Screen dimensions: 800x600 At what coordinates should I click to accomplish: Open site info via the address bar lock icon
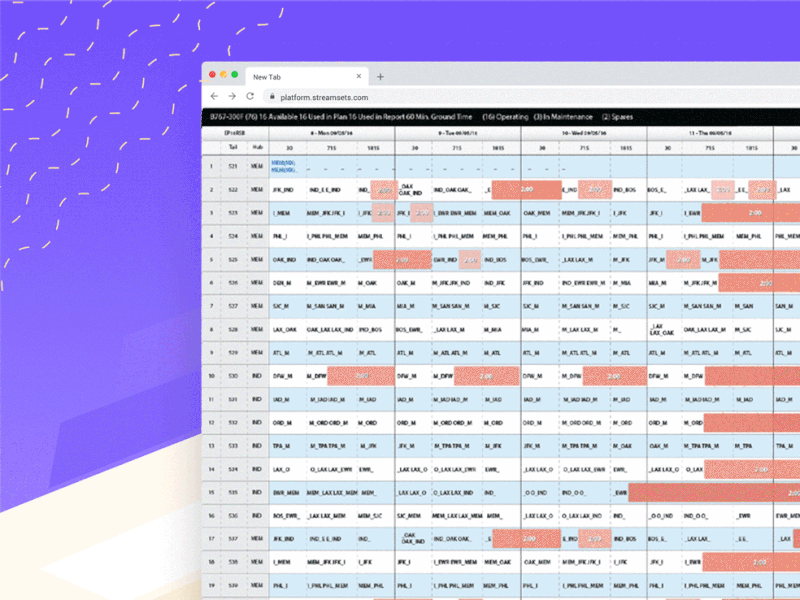coord(272,96)
